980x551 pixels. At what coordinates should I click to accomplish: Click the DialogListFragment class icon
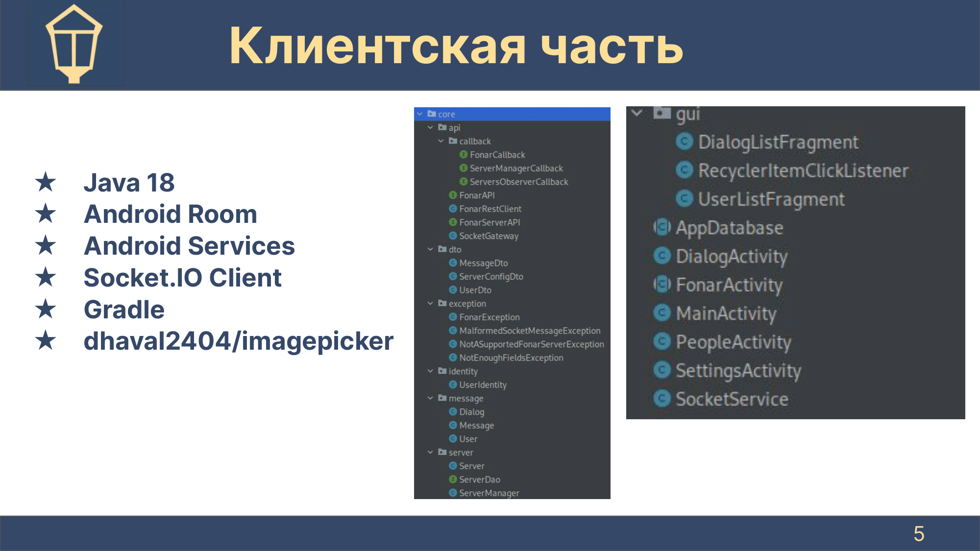tap(684, 142)
